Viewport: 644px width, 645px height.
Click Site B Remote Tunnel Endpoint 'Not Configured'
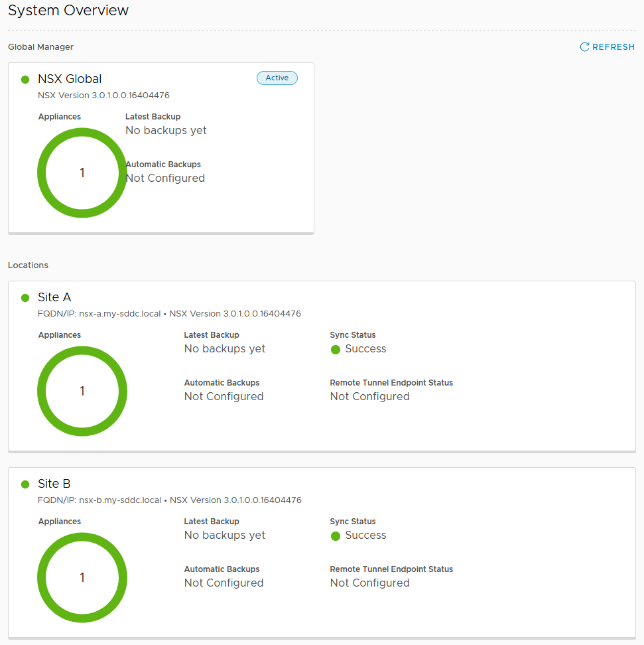tap(369, 583)
